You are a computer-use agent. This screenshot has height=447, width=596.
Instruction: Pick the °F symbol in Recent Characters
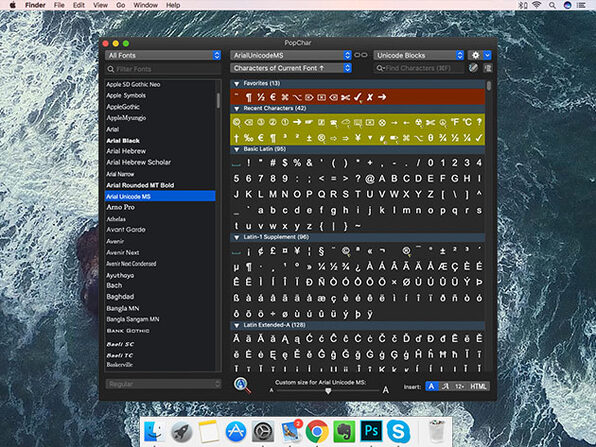tap(455, 122)
